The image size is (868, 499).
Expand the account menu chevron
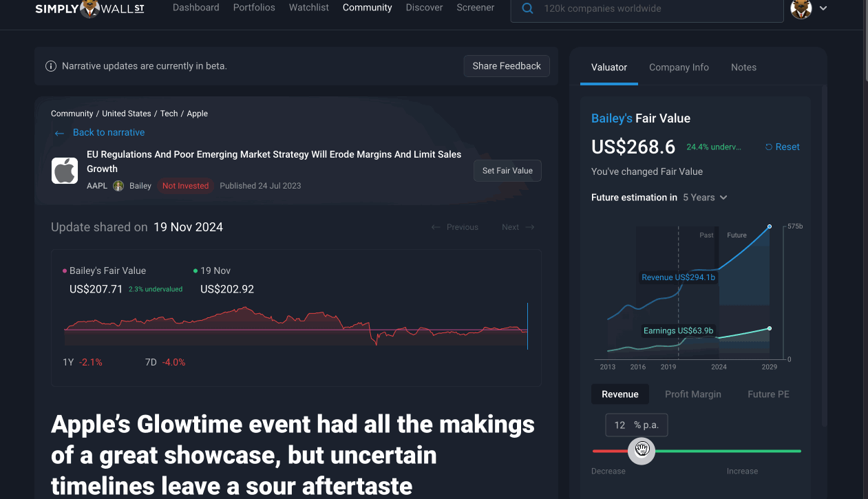coord(823,8)
